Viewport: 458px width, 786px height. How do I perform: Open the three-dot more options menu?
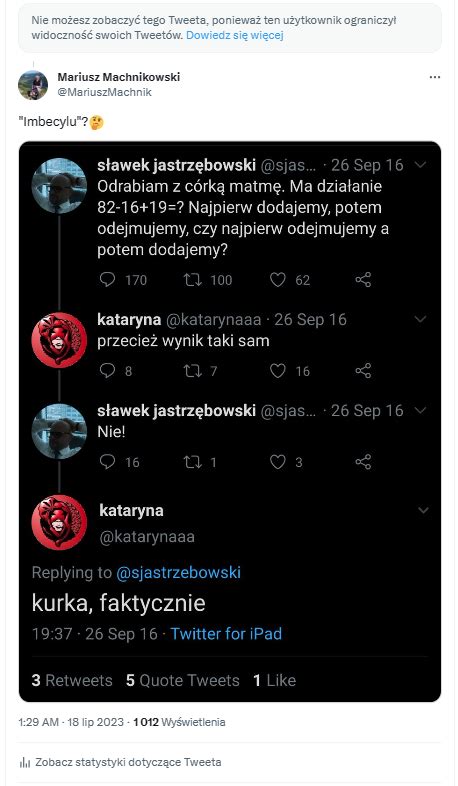pyautogui.click(x=434, y=77)
